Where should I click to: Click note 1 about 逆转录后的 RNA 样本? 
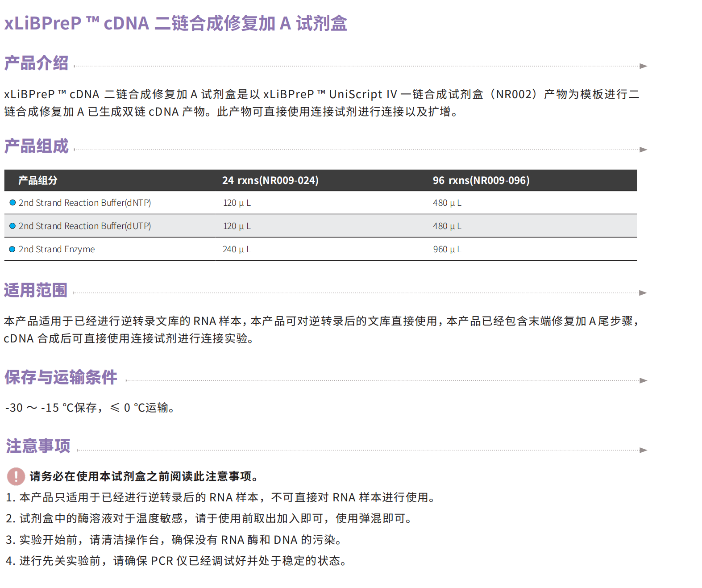(x=220, y=497)
